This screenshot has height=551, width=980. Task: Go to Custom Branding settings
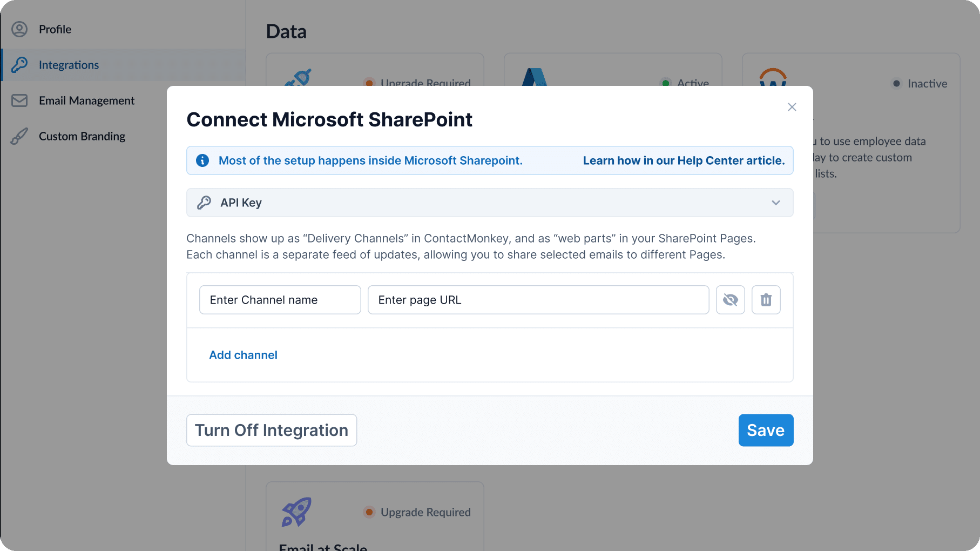click(x=123, y=136)
